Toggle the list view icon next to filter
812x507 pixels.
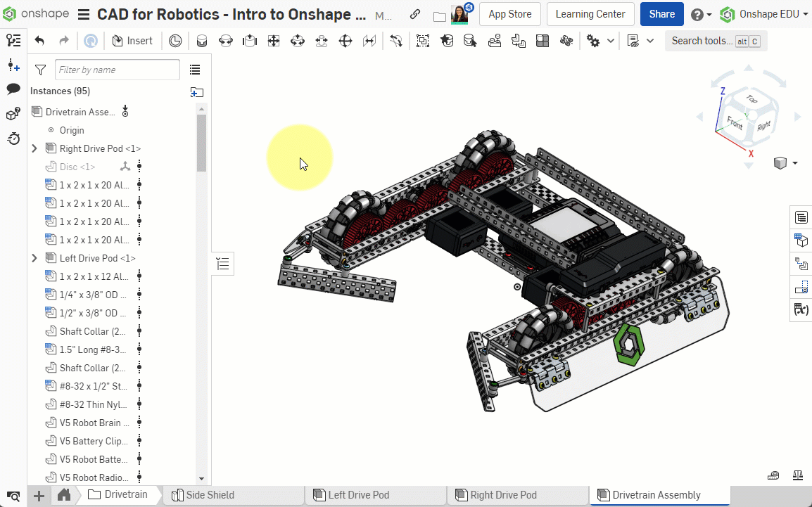pyautogui.click(x=195, y=70)
